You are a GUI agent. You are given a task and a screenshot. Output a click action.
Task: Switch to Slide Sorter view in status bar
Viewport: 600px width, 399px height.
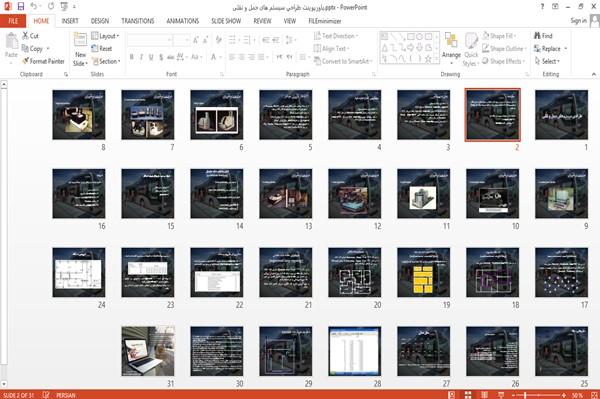click(x=468, y=395)
